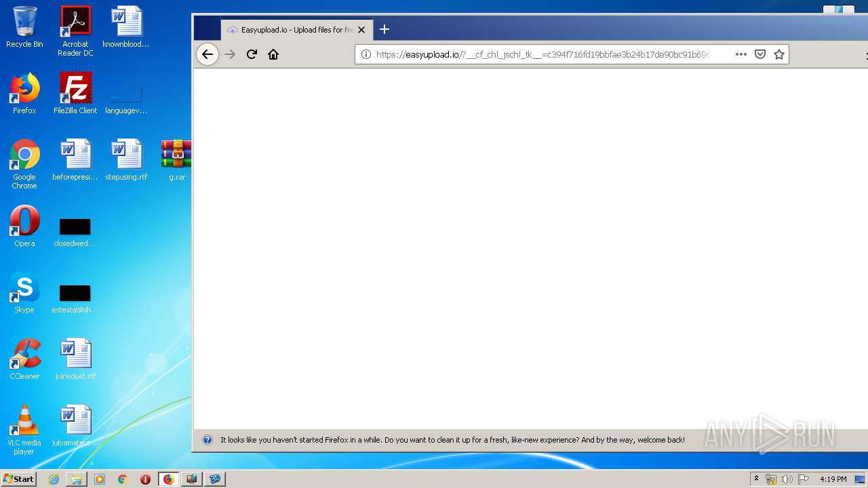Image resolution: width=868 pixels, height=488 pixels.
Task: Select the Firefox desktop shortcut
Action: tap(24, 94)
